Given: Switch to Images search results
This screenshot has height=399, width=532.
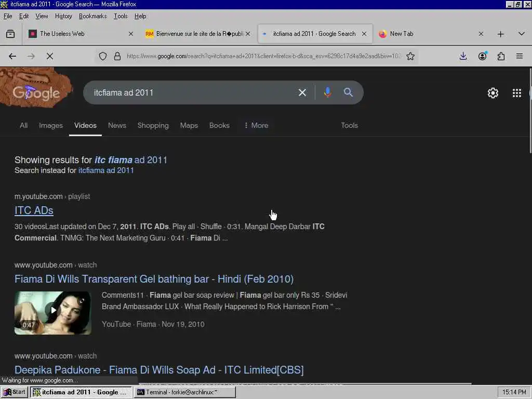Looking at the screenshot, I should (x=51, y=126).
